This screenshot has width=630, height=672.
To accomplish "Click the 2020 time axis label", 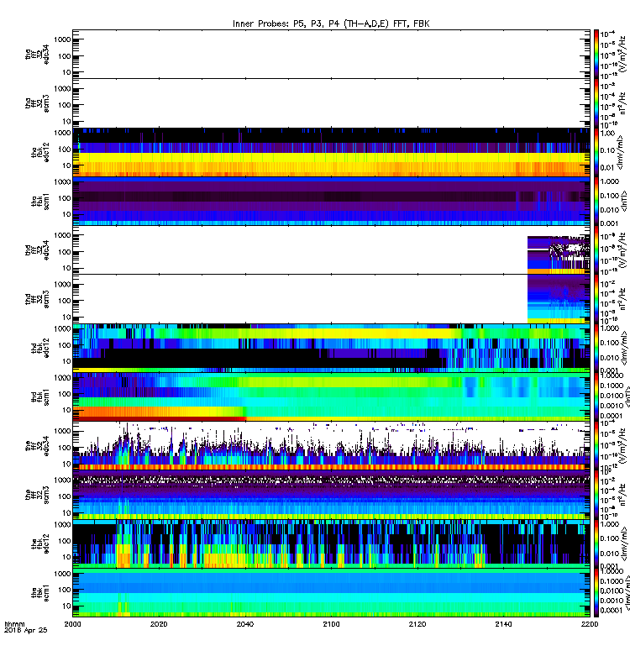I will (x=159, y=624).
